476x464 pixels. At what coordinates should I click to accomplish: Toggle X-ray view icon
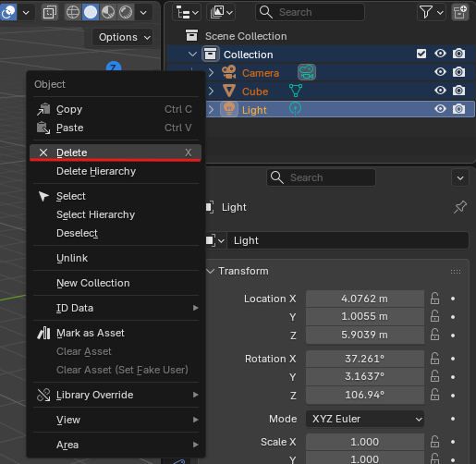[x=50, y=13]
